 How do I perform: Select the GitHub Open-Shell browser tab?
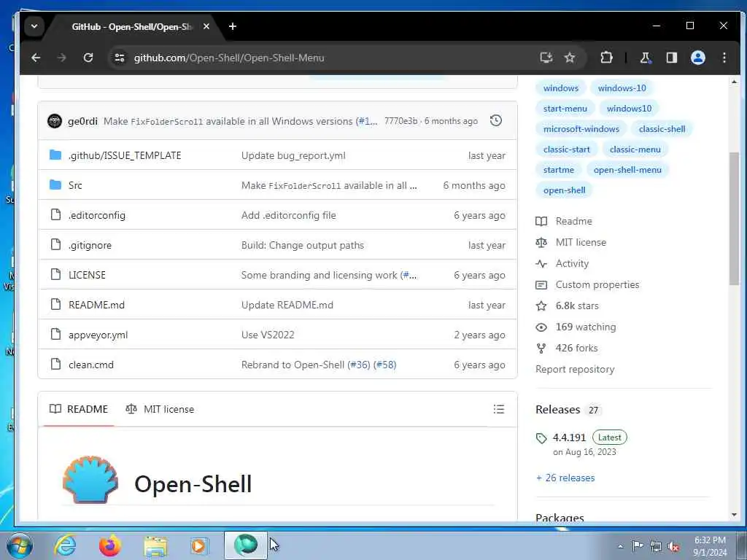132,27
